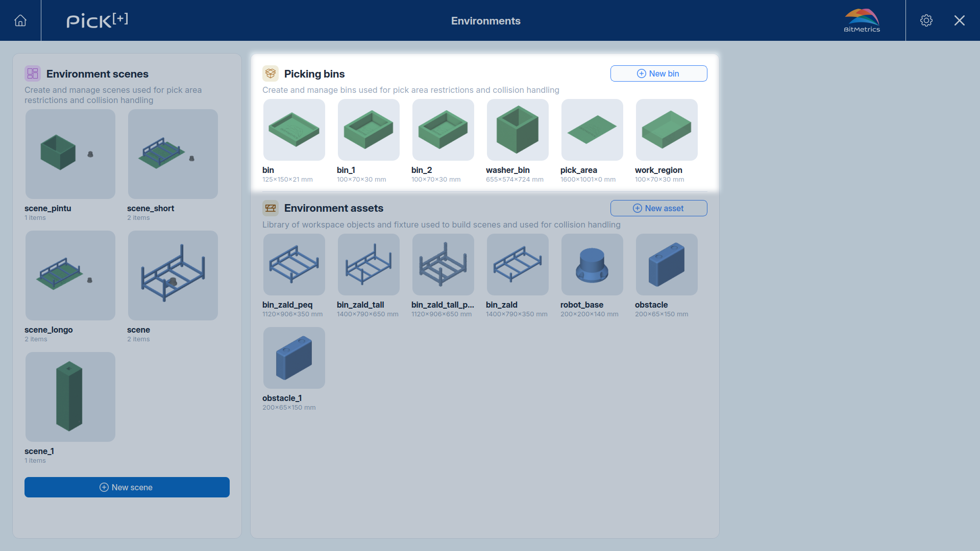Open the obstacle_1 asset thumbnail
980x551 pixels.
click(x=294, y=358)
